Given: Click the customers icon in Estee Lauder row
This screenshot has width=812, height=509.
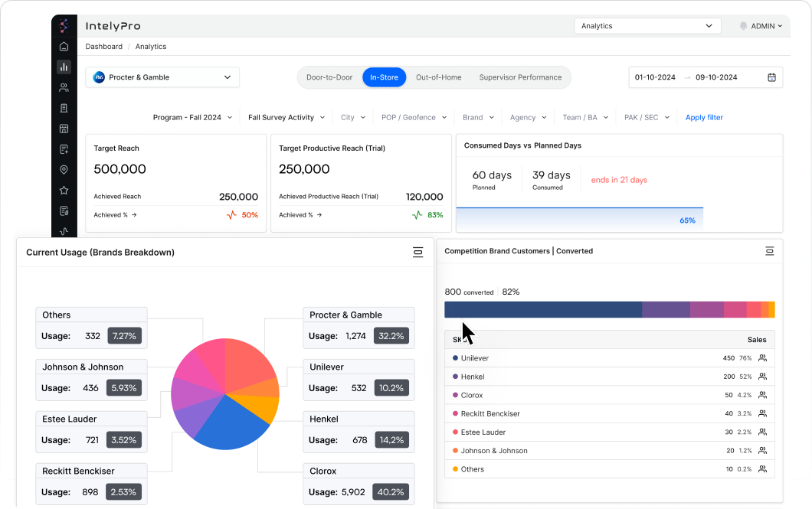Looking at the screenshot, I should 762,432.
